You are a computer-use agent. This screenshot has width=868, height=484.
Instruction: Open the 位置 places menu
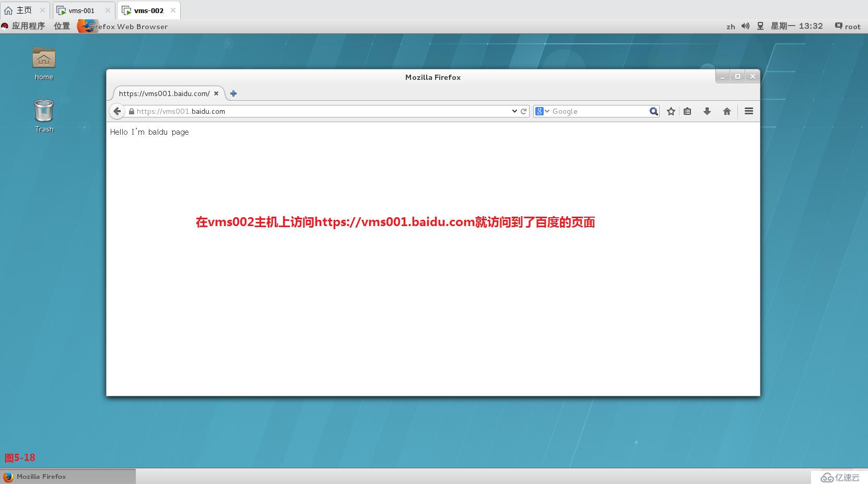62,26
